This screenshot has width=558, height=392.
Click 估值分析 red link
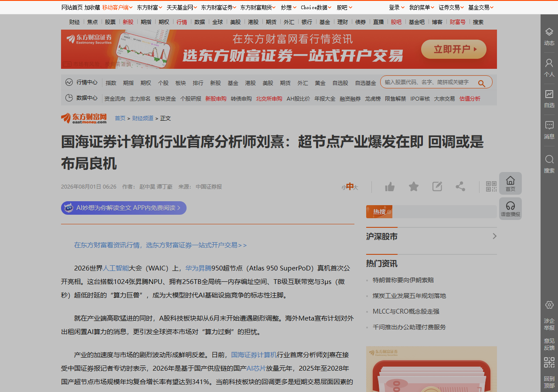click(x=470, y=99)
